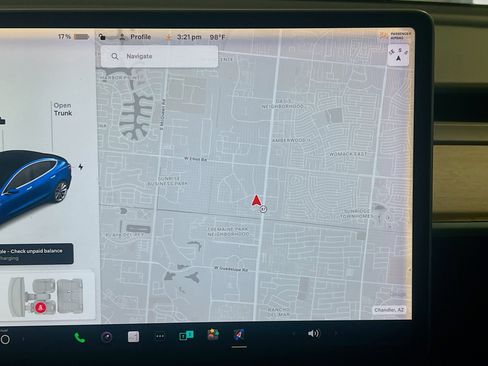Tap the battery 17% indicator
Image resolution: width=488 pixels, height=366 pixels.
pos(73,37)
